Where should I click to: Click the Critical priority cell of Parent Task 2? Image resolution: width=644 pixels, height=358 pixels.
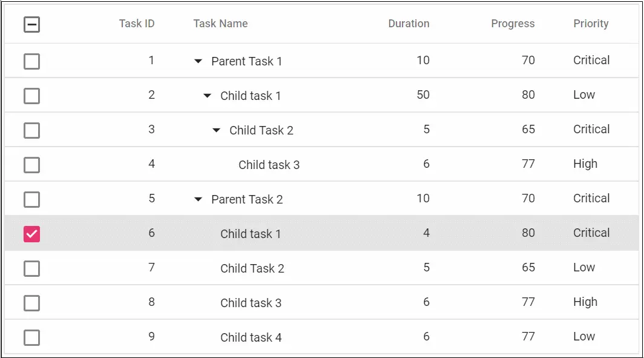click(591, 199)
